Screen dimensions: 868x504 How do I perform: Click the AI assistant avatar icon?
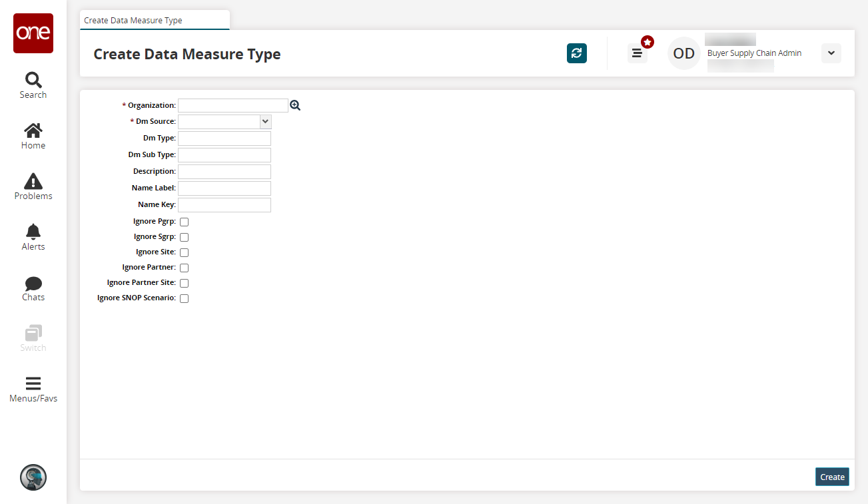(33, 477)
